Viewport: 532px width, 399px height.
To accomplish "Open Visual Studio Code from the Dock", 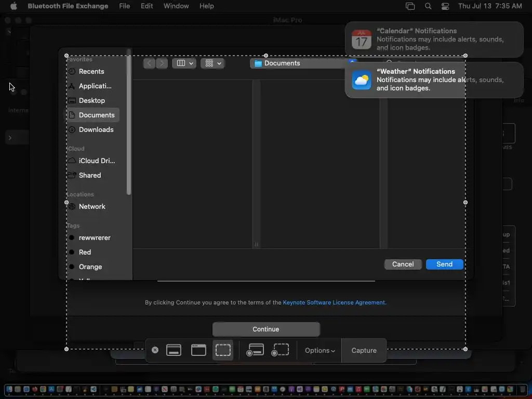I will [94, 389].
